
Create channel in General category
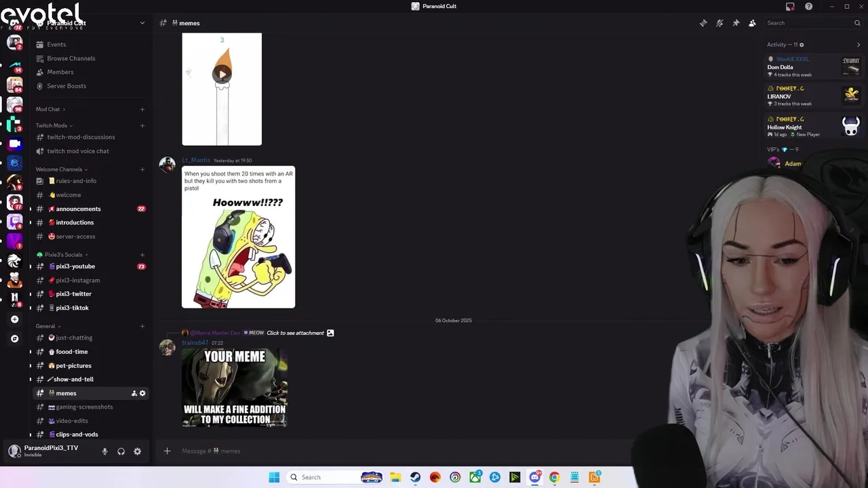pyautogui.click(x=142, y=326)
